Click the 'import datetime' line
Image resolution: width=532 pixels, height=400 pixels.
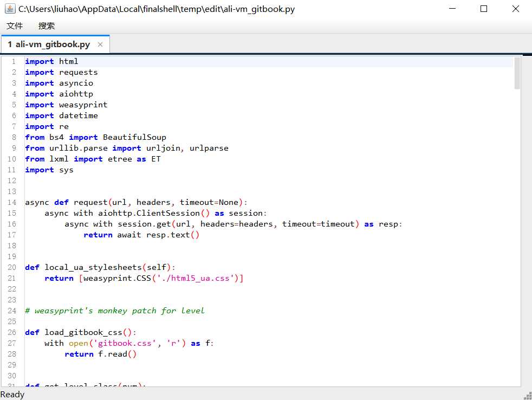[x=61, y=116]
